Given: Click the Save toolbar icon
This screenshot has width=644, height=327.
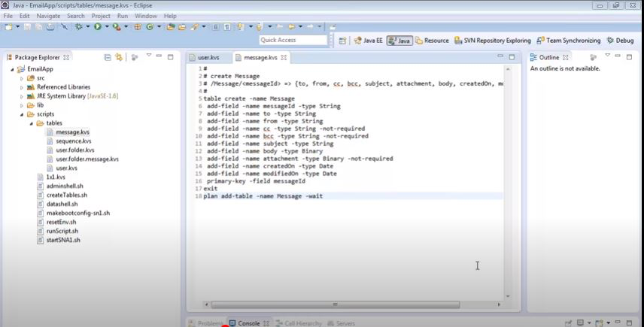Looking at the screenshot, I should pyautogui.click(x=28, y=26).
